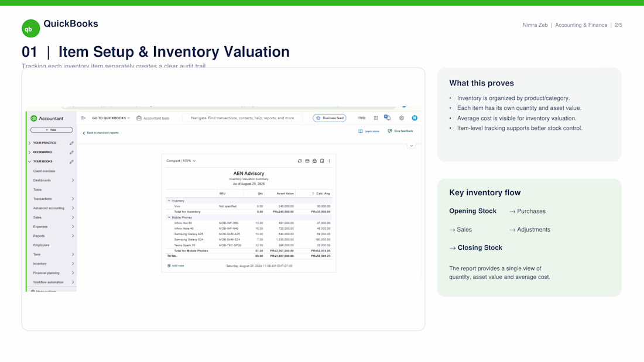Expand Advanced accounting submenu chevron

(x=73, y=208)
